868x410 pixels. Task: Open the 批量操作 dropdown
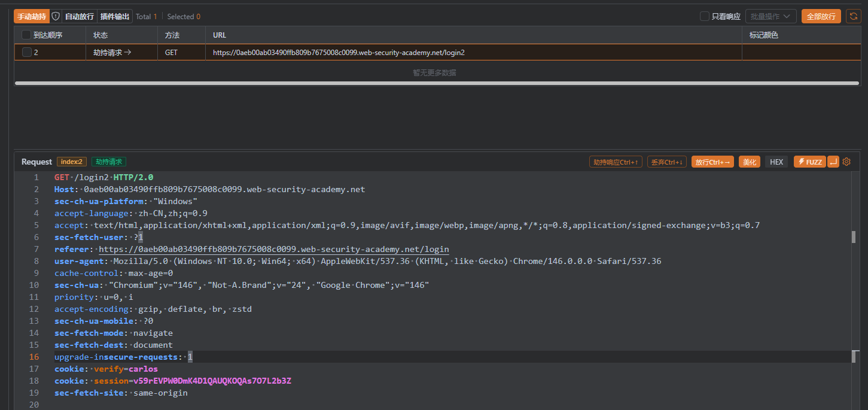tap(770, 16)
